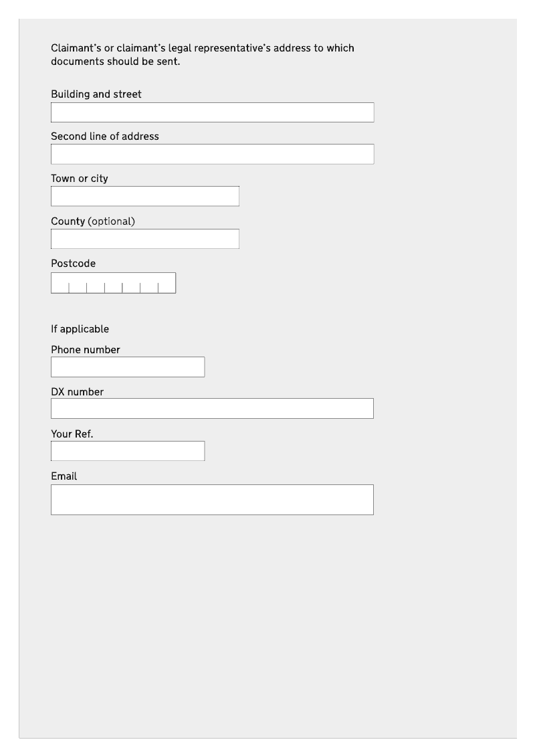
Task: Click the 'If applicable' heading text
Action: point(80,328)
